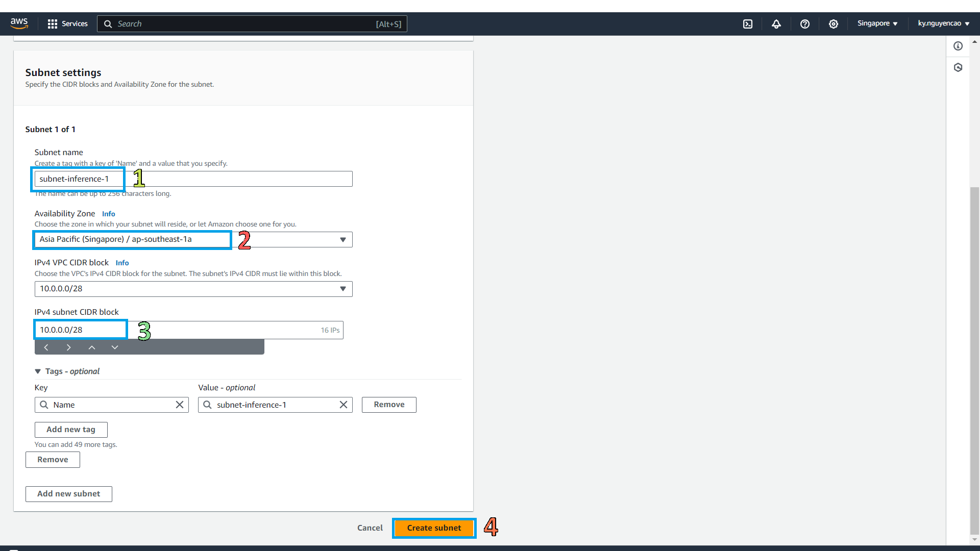Collapse the Tags - optional section

67,371
